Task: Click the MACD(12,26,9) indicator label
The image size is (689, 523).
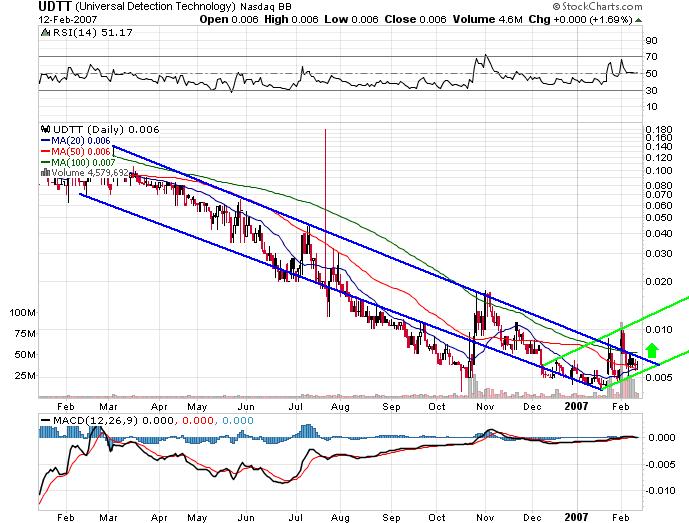Action: point(95,421)
